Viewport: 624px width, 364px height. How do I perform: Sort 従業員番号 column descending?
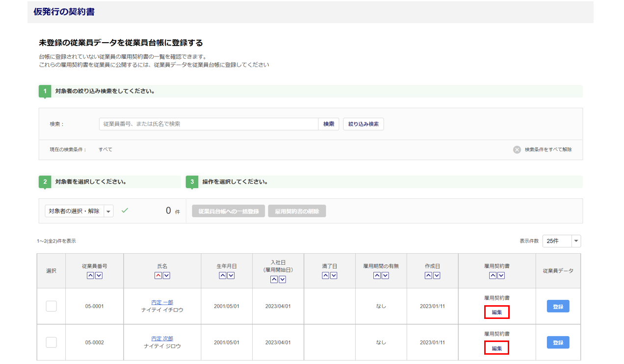[99, 276]
